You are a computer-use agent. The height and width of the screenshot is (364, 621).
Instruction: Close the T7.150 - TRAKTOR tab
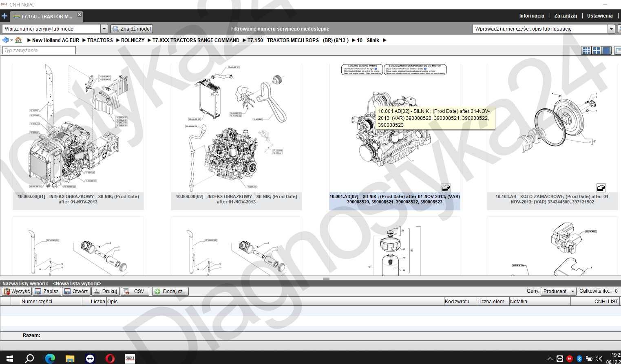80,15
